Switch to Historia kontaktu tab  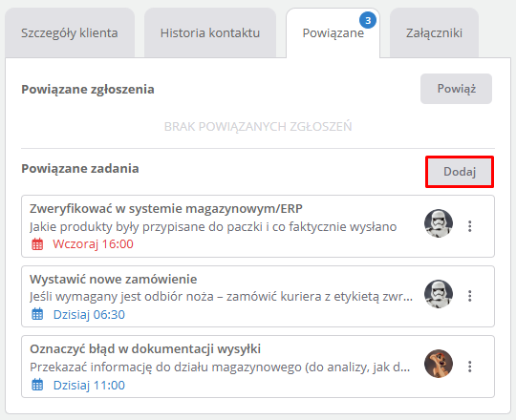click(x=210, y=32)
